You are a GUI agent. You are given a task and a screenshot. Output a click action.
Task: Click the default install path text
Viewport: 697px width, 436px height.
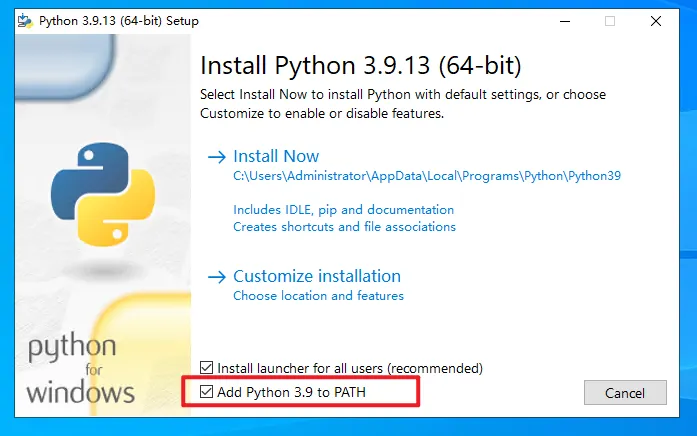click(x=427, y=176)
